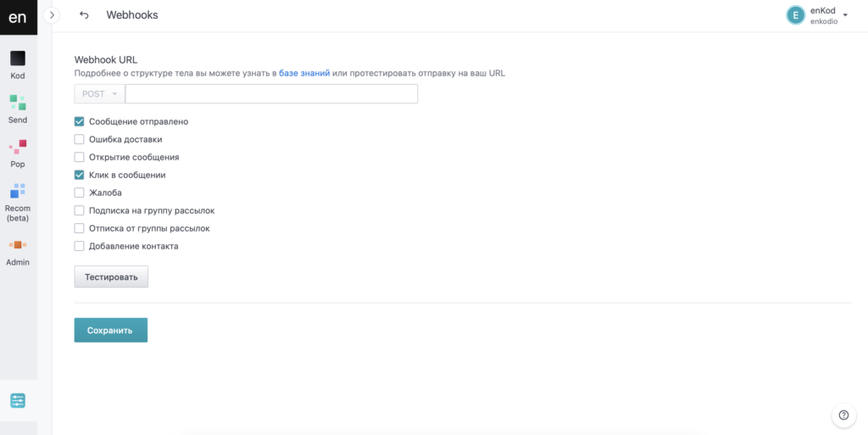Open the Kod module in sidebar

click(x=18, y=64)
